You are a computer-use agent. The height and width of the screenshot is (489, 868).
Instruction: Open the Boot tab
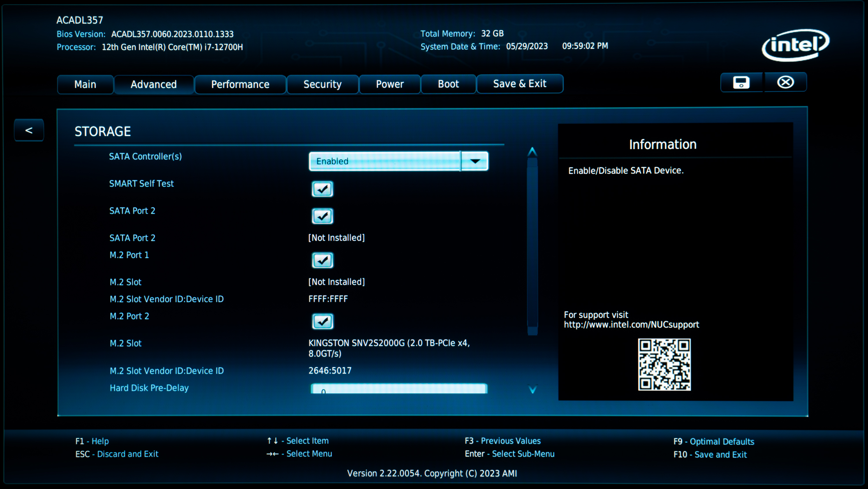coord(448,84)
